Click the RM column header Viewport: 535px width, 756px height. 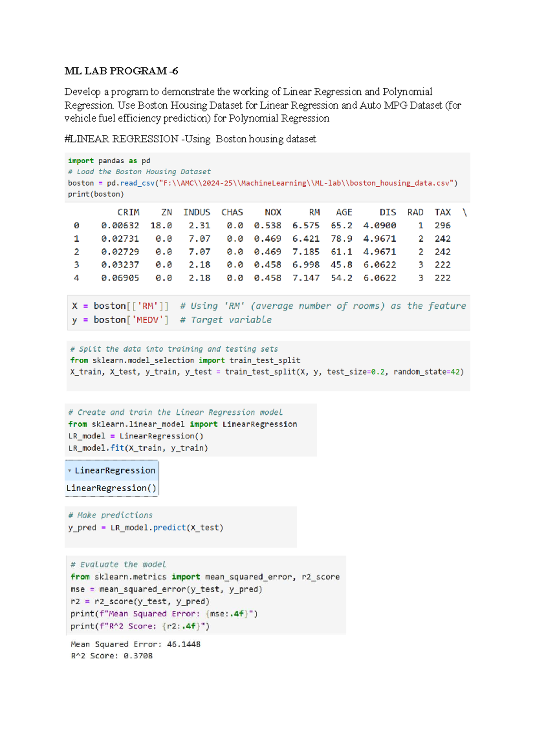click(314, 213)
